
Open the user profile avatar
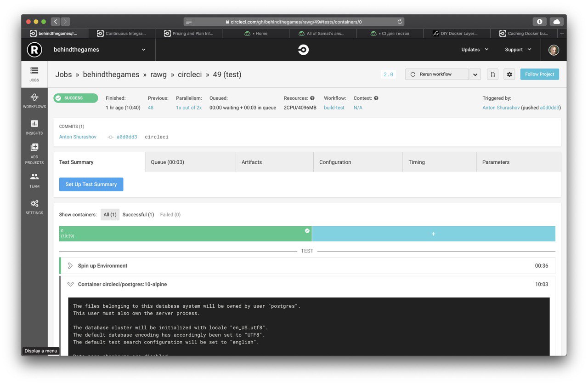(x=554, y=50)
